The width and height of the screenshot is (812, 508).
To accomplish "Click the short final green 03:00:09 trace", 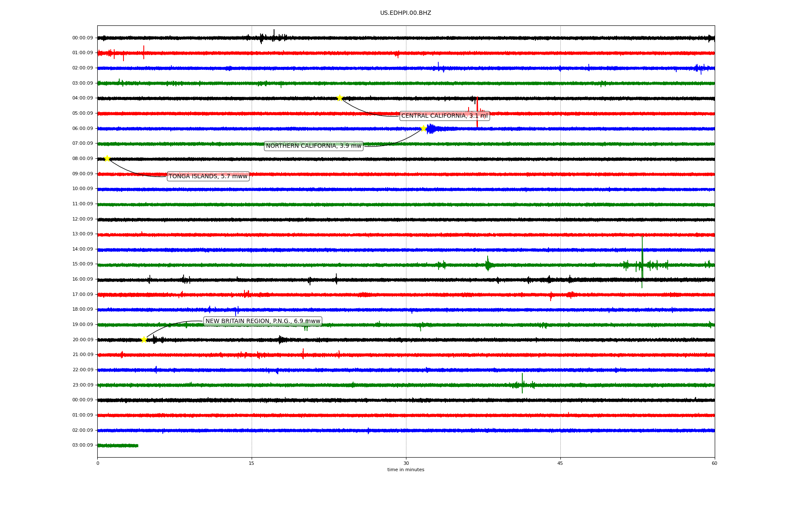I will (x=118, y=445).
